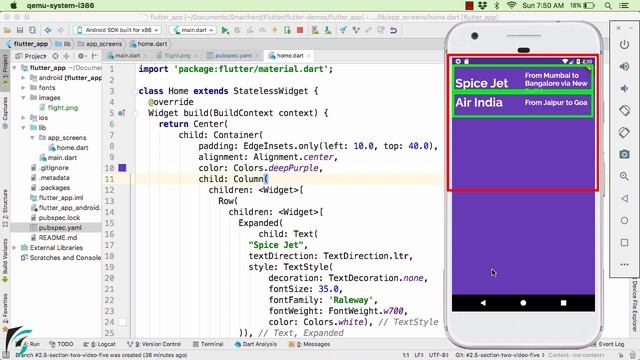Tap the phone screen Back navigation button

pos(483,303)
